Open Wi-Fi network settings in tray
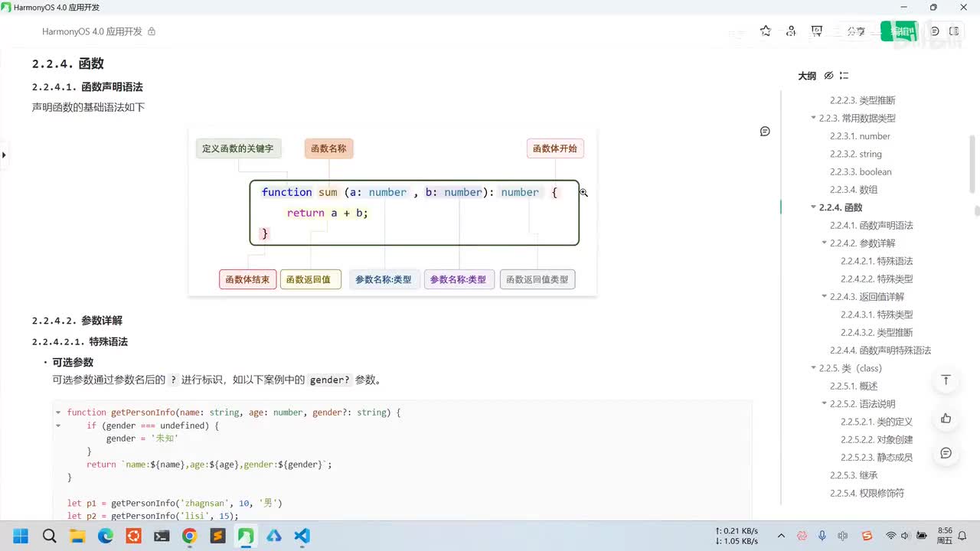Screen dimensions: 980x551 coord(890,536)
